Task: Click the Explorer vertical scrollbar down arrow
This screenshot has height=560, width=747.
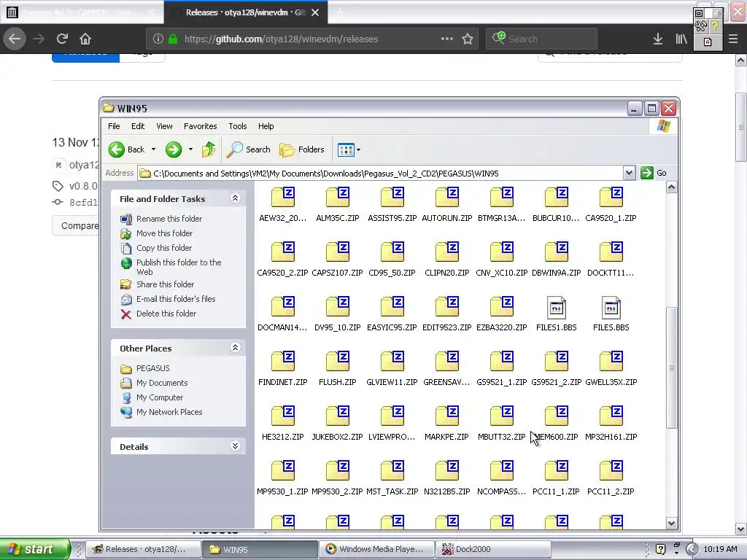Action: coord(671,523)
